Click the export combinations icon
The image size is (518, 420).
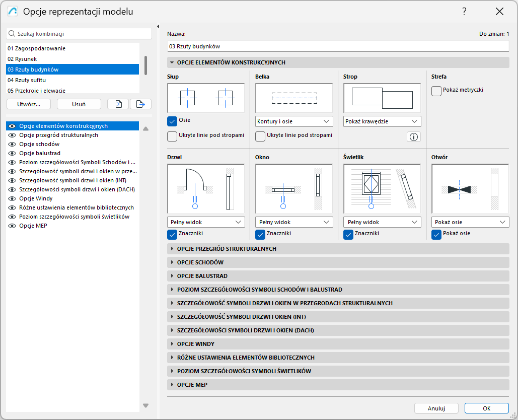pyautogui.click(x=141, y=104)
